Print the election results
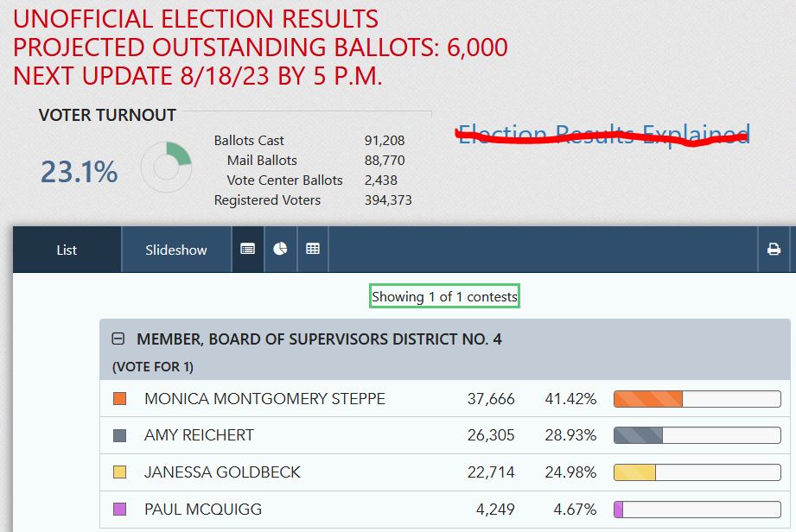This screenshot has height=532, width=796. point(774,250)
